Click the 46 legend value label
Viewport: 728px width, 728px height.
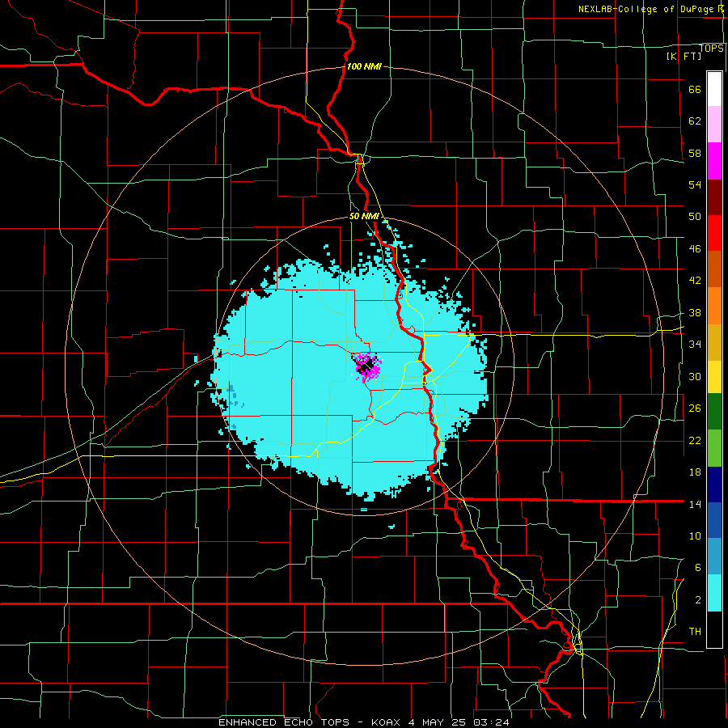click(x=695, y=248)
